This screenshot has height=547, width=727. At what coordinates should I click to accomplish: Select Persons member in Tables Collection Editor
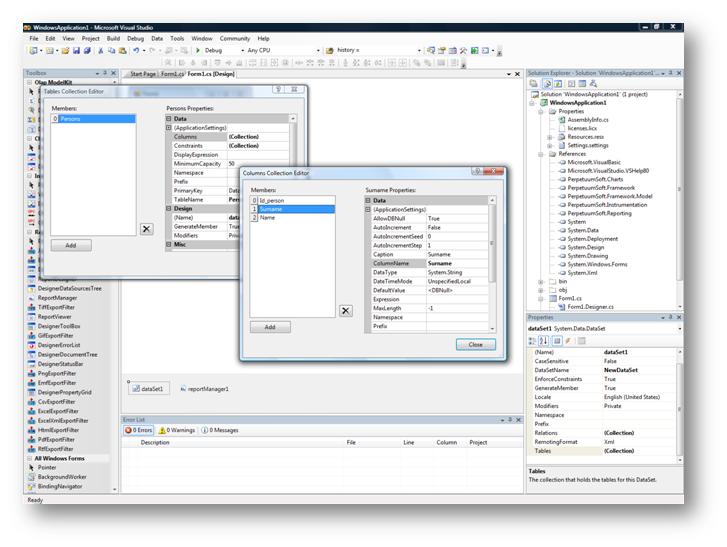[x=93, y=119]
